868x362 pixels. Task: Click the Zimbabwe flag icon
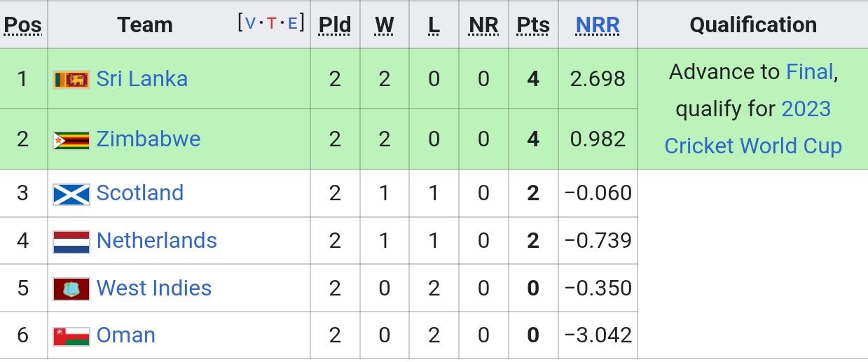click(x=71, y=140)
